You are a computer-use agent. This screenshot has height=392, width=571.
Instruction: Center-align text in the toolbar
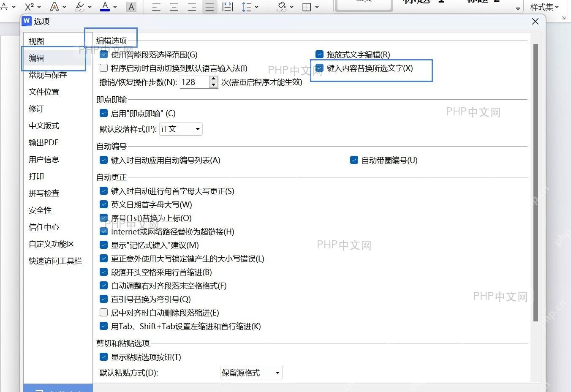click(x=174, y=7)
